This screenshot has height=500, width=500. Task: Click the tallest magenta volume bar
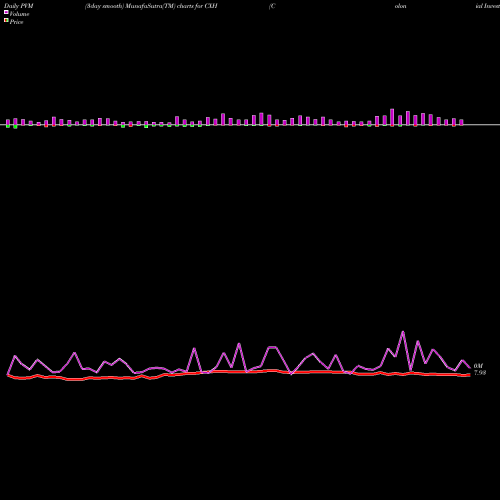click(x=392, y=117)
